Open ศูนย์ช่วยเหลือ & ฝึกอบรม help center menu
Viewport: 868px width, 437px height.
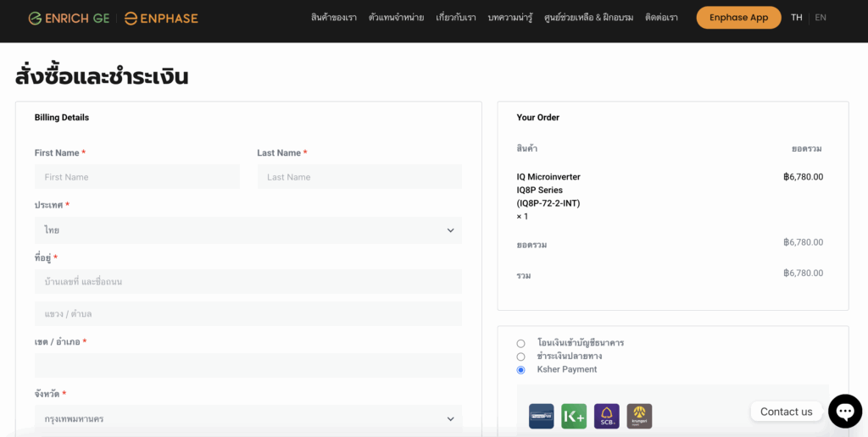click(x=588, y=18)
